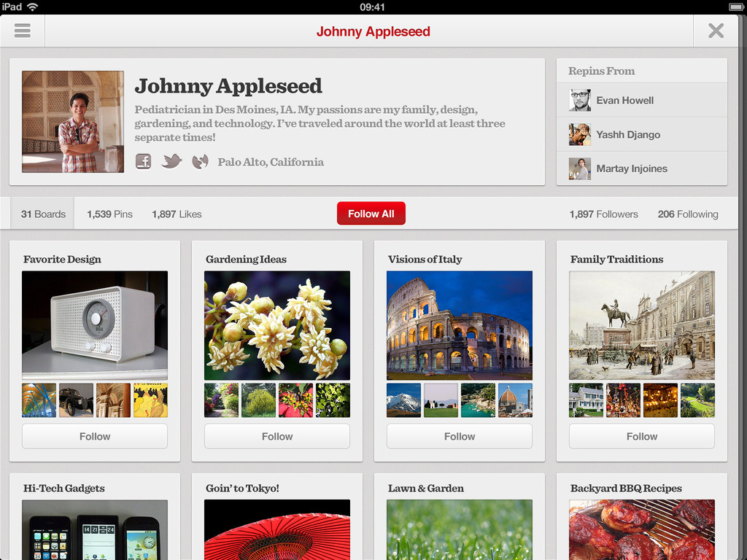This screenshot has height=560, width=747.
Task: Open the white house thumbnail in Family Traiditions
Action: tap(586, 400)
